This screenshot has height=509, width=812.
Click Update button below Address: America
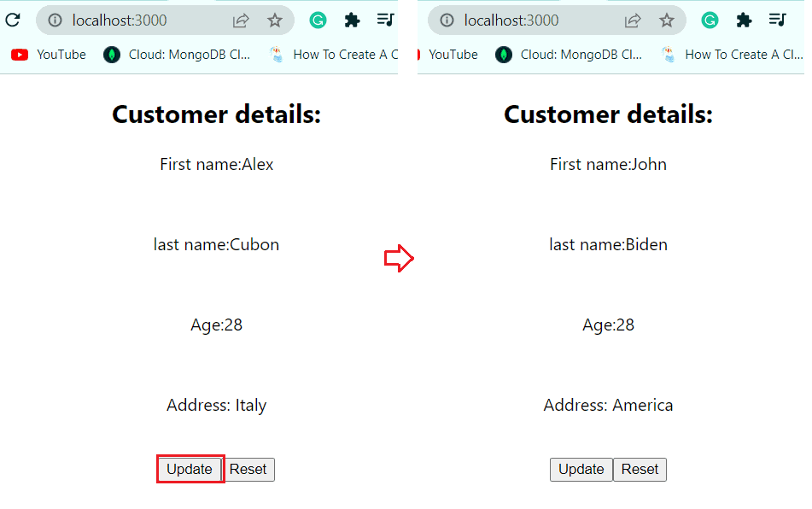click(581, 469)
